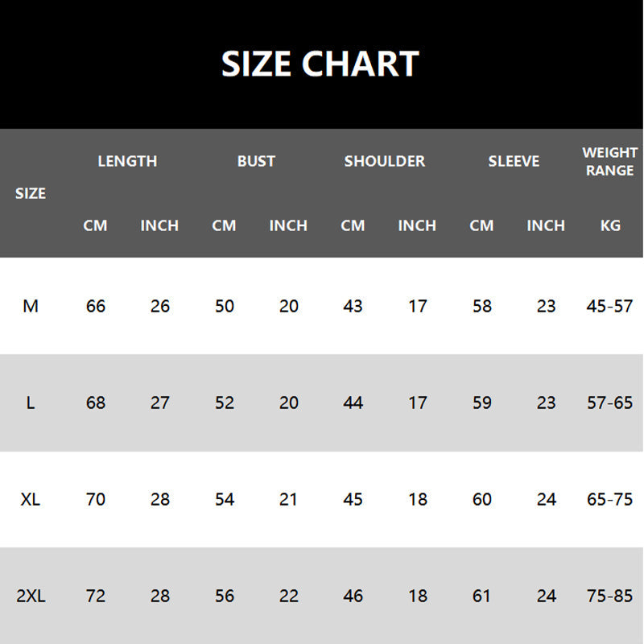Click the M length value 66

(x=95, y=306)
